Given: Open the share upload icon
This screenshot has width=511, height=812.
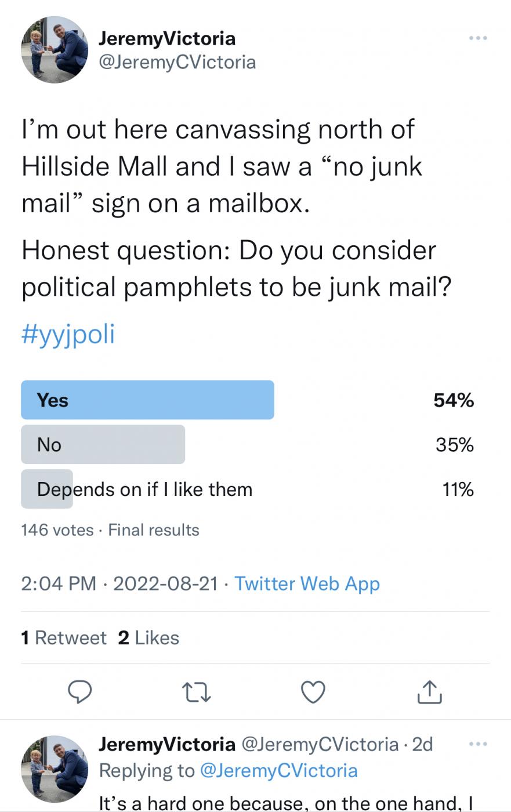Looking at the screenshot, I should point(430,691).
